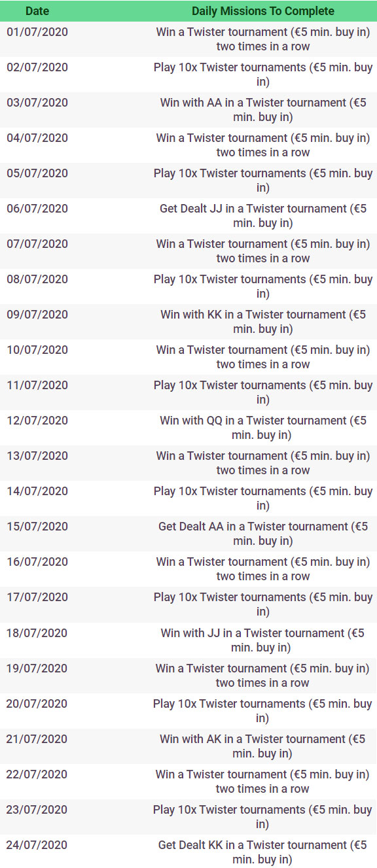The height and width of the screenshot is (868, 377).
Task: Click the 12/07/2020 Win with QQ mission
Action: coord(263,428)
